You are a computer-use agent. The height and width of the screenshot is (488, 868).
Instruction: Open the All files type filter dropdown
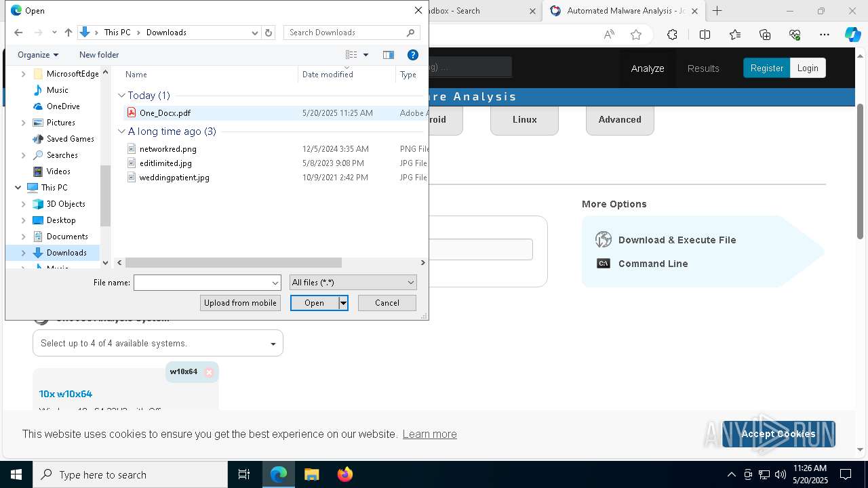tap(353, 283)
